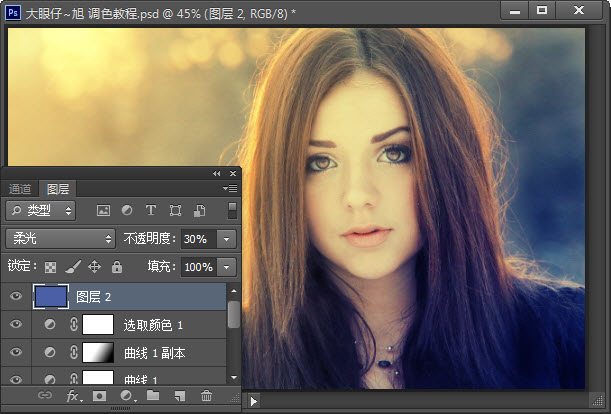Screen dimensions: 611x414
Task: Hide the 曲线 1 副本 layer
Action: click(15, 353)
